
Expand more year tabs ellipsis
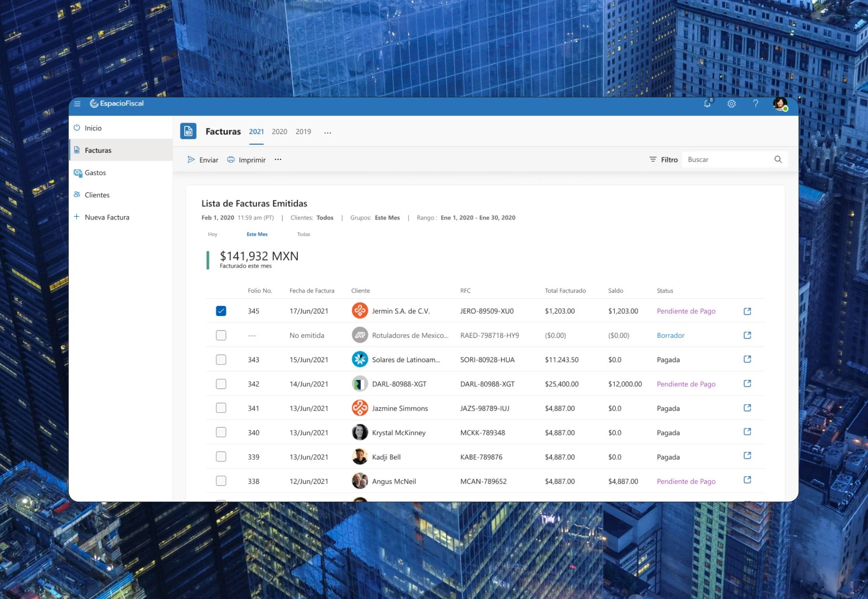tap(327, 133)
